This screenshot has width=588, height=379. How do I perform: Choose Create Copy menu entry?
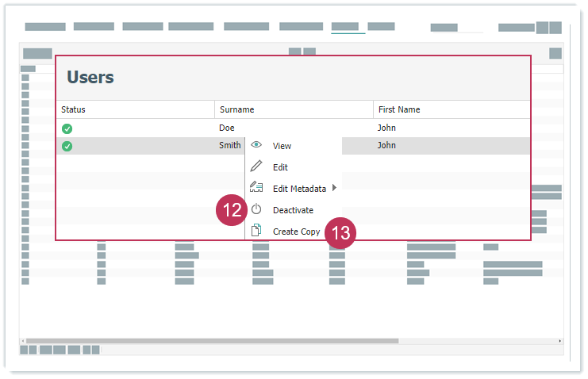[296, 232]
